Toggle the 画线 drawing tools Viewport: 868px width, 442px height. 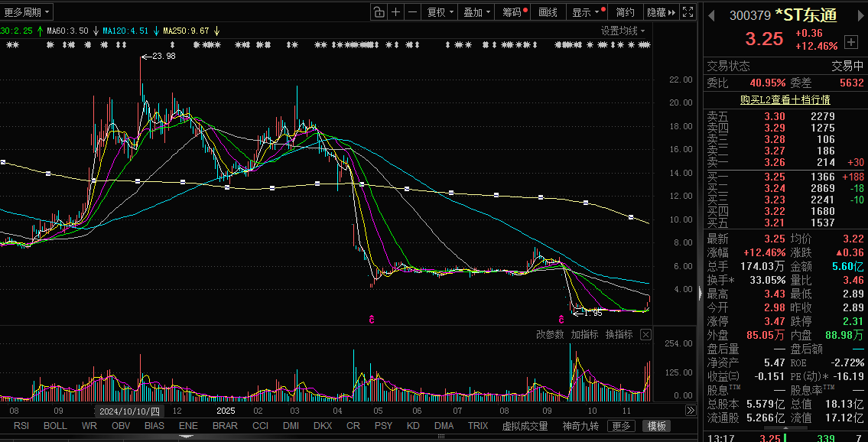click(x=548, y=12)
